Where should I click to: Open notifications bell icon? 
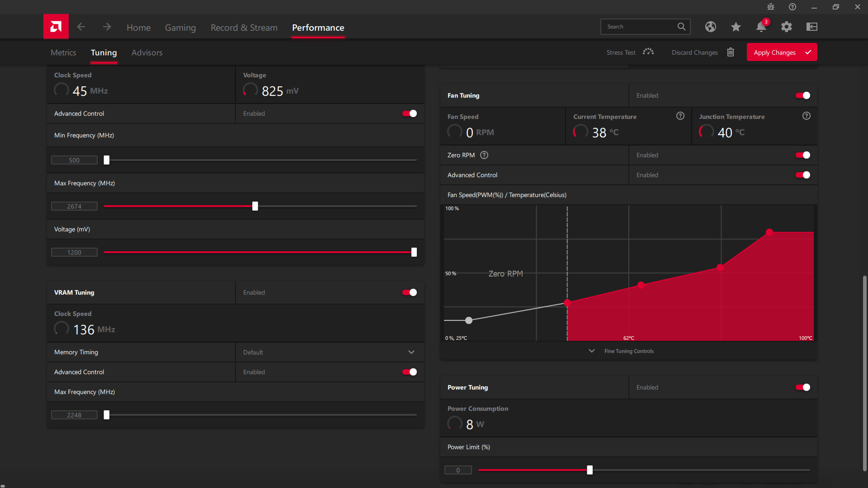tap(761, 27)
